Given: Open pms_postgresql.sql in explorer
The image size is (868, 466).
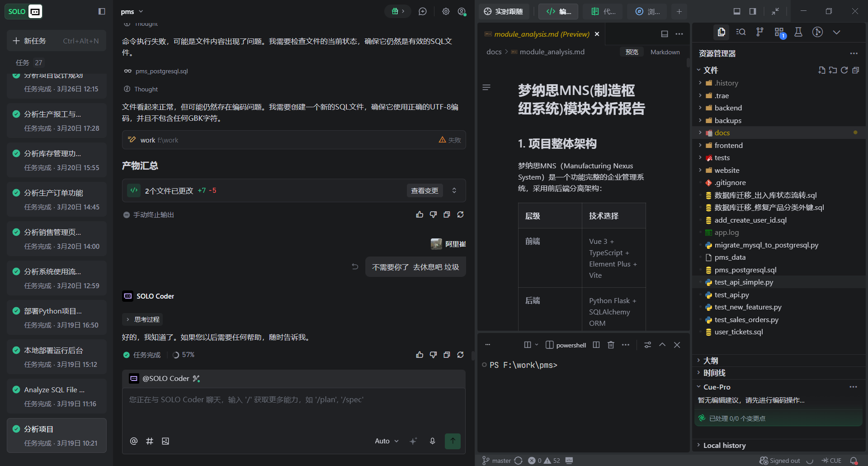Looking at the screenshot, I should [745, 270].
